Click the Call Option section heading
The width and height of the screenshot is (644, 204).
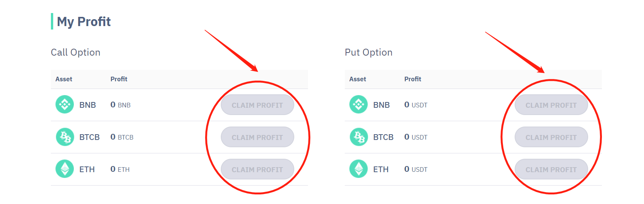[x=76, y=53]
